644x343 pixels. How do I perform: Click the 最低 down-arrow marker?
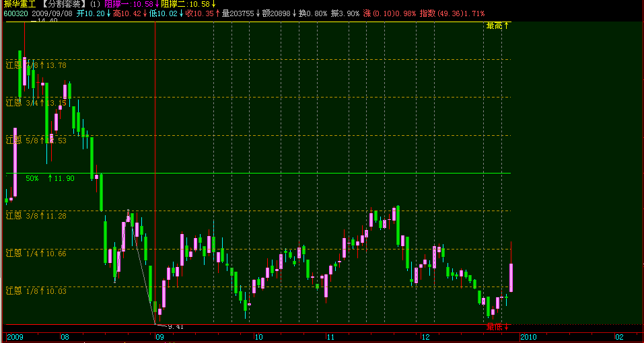tap(498, 326)
